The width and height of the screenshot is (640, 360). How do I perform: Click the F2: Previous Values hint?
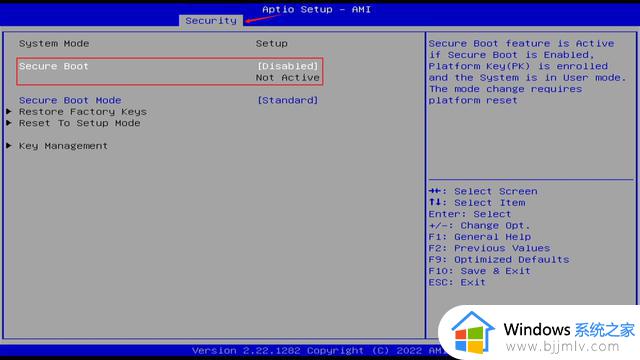point(489,248)
